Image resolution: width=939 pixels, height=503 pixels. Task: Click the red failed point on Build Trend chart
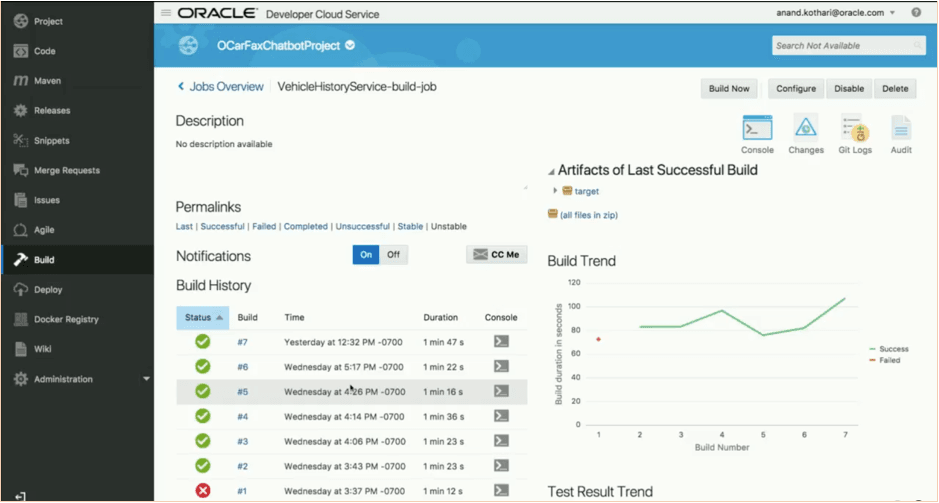click(598, 340)
